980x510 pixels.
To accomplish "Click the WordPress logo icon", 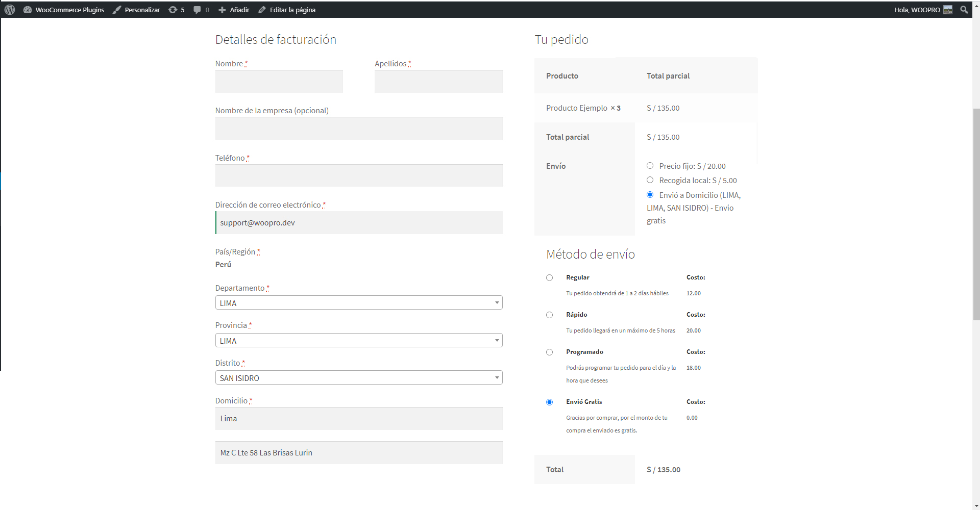I will [x=10, y=10].
